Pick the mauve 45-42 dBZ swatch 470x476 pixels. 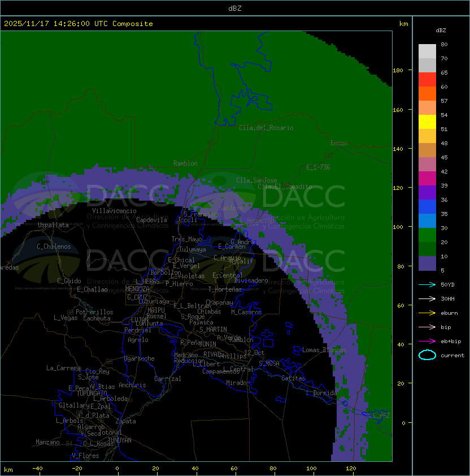tap(427, 165)
